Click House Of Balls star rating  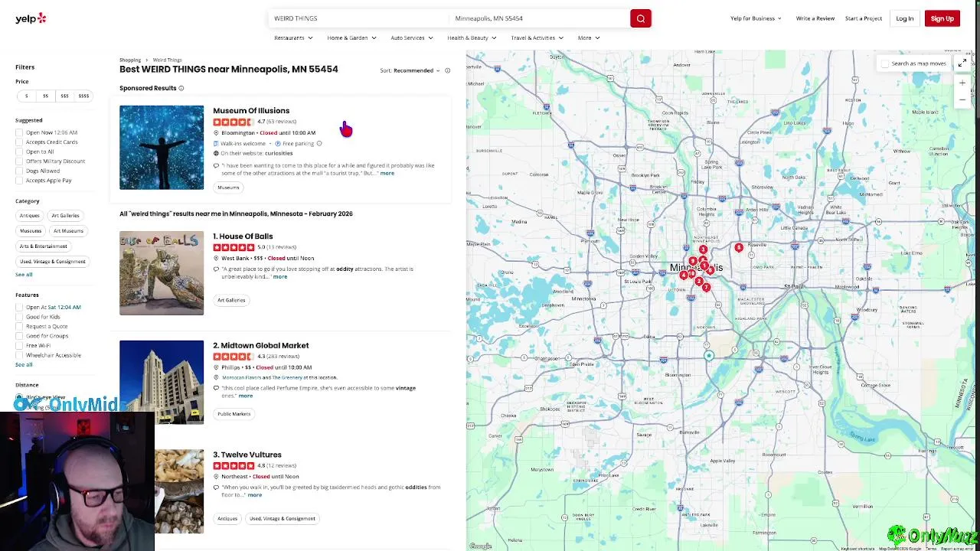(x=234, y=247)
